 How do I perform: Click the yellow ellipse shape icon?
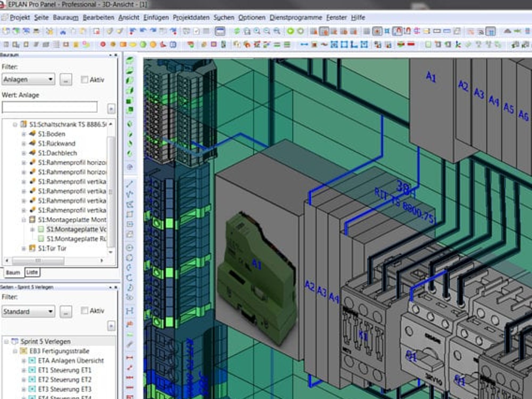[x=133, y=44]
